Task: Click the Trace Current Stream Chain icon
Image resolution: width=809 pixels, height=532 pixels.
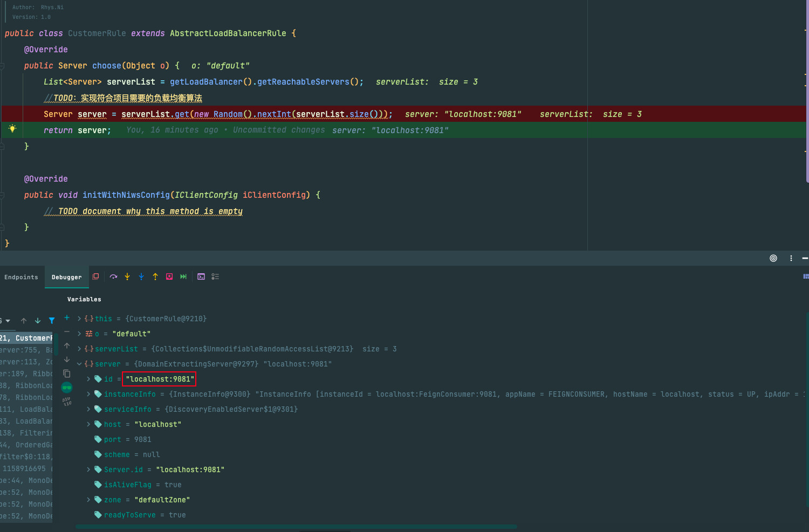Action: coord(215,277)
